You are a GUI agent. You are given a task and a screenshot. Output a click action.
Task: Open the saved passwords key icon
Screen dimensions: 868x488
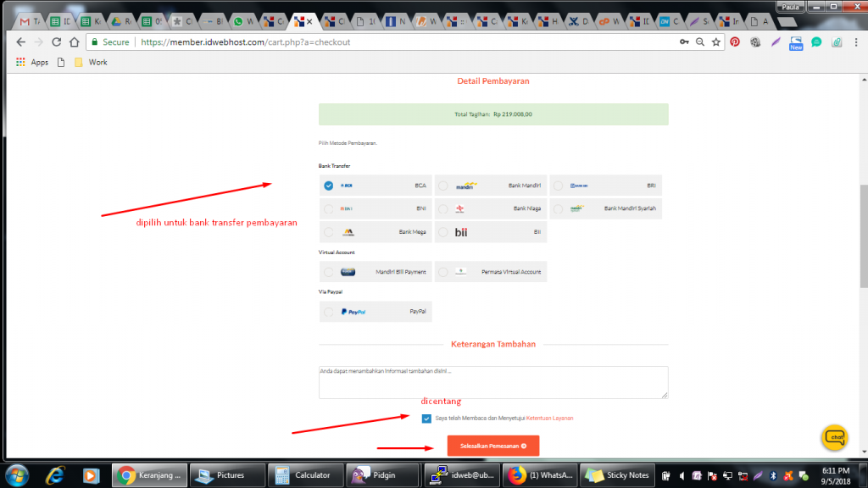tap(684, 42)
